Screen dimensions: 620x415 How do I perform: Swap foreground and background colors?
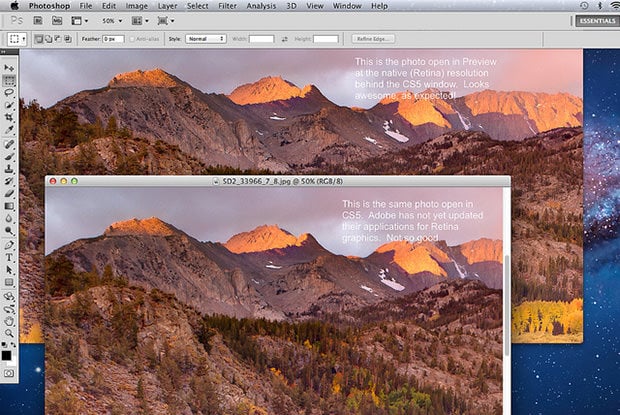(x=13, y=345)
